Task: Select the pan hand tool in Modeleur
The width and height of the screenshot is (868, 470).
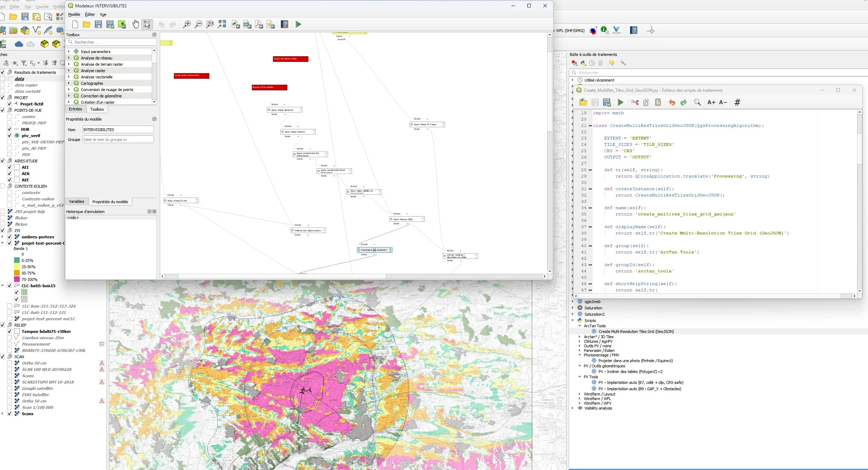Action: coord(136,24)
